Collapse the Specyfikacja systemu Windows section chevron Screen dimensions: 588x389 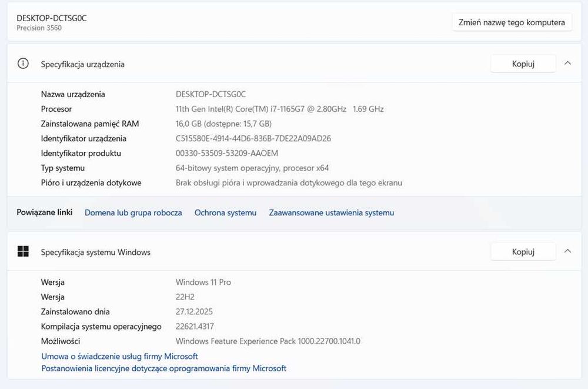coord(568,251)
